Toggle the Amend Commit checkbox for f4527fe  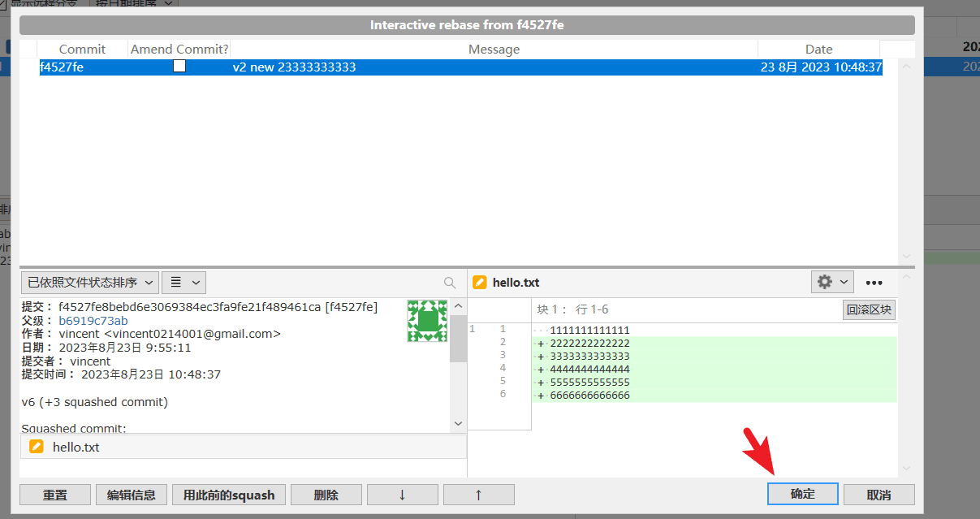tap(179, 67)
